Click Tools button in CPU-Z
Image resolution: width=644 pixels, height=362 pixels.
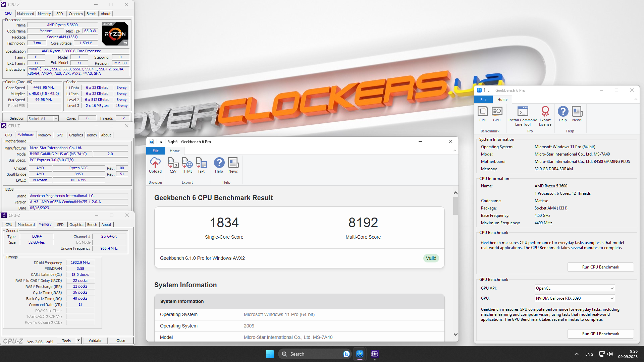tap(66, 341)
